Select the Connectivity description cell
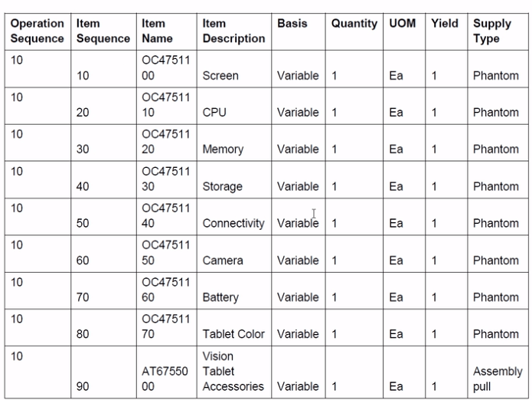 coord(233,223)
